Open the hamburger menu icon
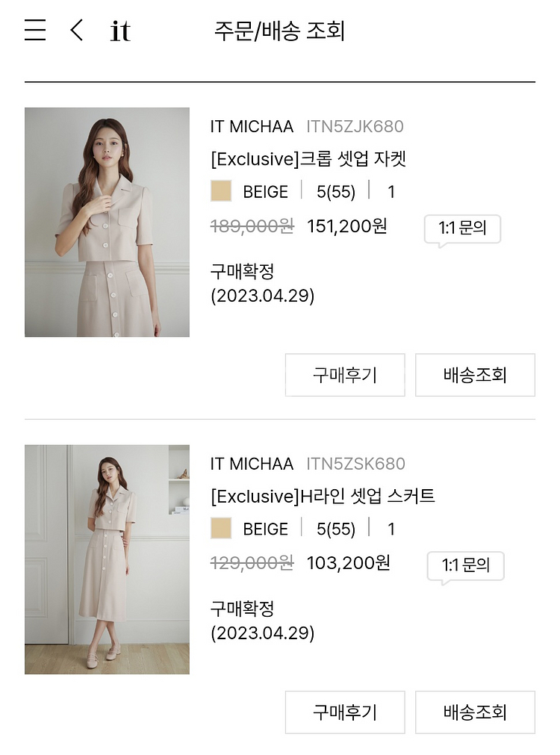This screenshot has height=755, width=560. 35,31
